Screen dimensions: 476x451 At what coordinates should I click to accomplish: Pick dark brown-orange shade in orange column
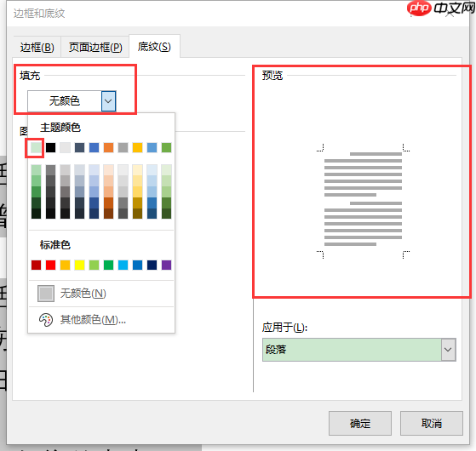click(108, 214)
